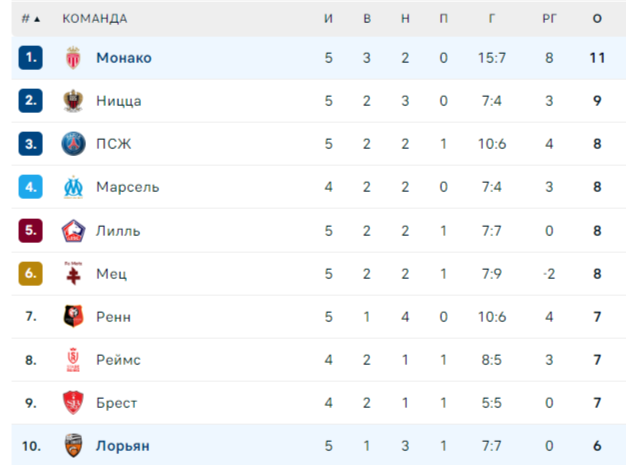This screenshot has height=465, width=626.
Task: Open the Lorient club logo
Action: [x=73, y=445]
